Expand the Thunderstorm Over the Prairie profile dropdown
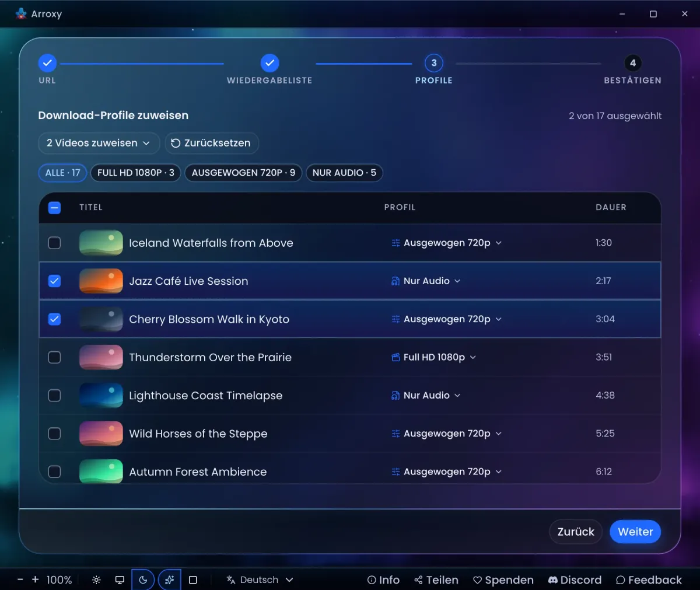 (x=433, y=357)
